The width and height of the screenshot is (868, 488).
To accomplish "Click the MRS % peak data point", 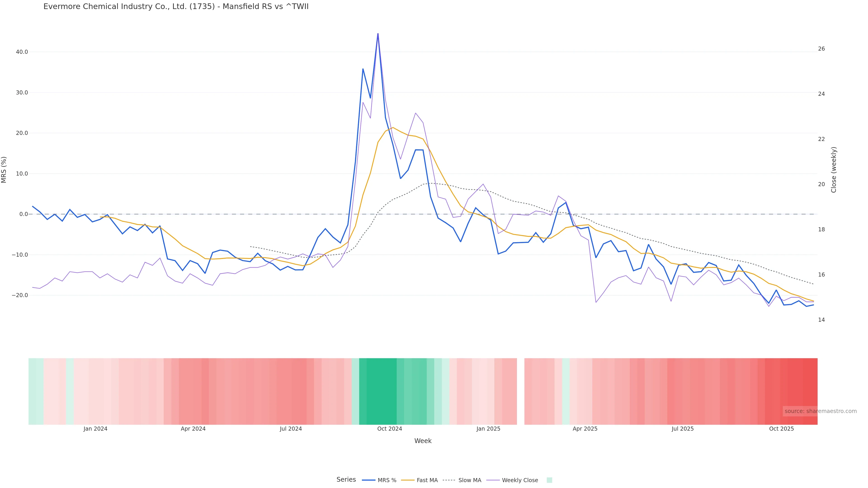I will (378, 34).
